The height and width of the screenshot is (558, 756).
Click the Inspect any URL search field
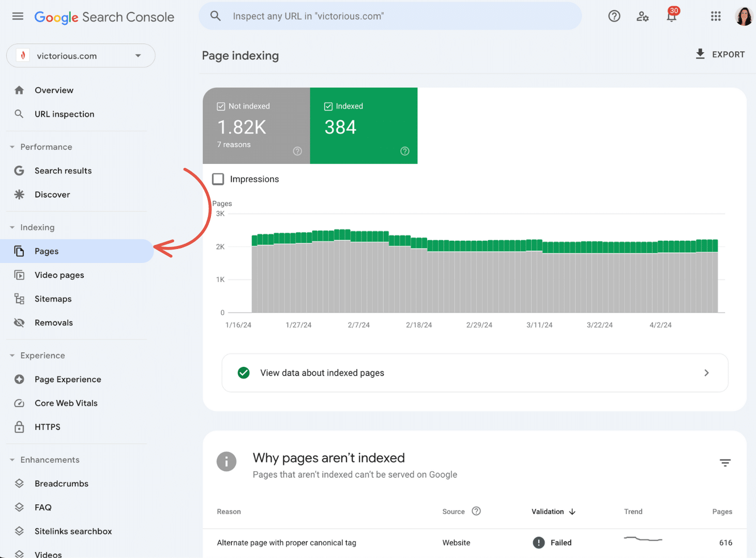click(x=390, y=16)
